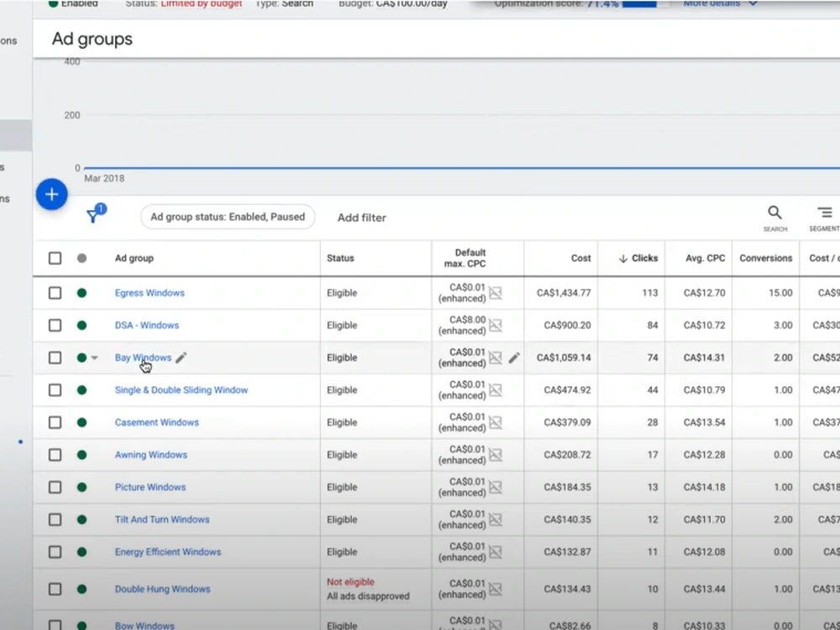This screenshot has width=840, height=630.
Task: Check the Energy Efficient Windows row checkbox
Action: (55, 552)
